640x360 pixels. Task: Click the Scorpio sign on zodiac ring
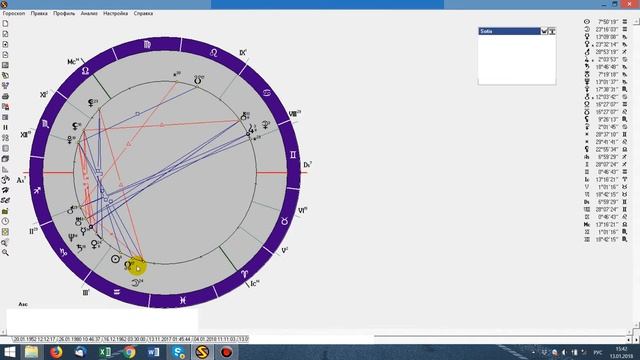pyautogui.click(x=45, y=124)
